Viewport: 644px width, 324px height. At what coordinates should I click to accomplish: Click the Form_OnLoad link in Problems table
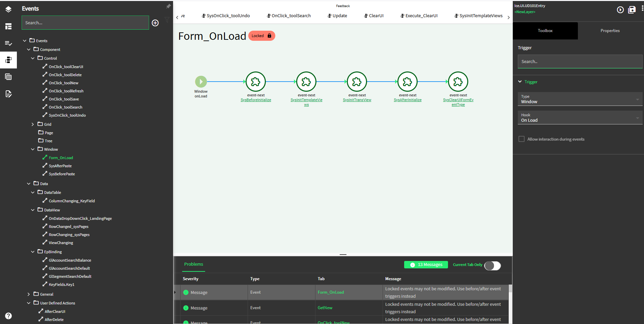tap(331, 292)
